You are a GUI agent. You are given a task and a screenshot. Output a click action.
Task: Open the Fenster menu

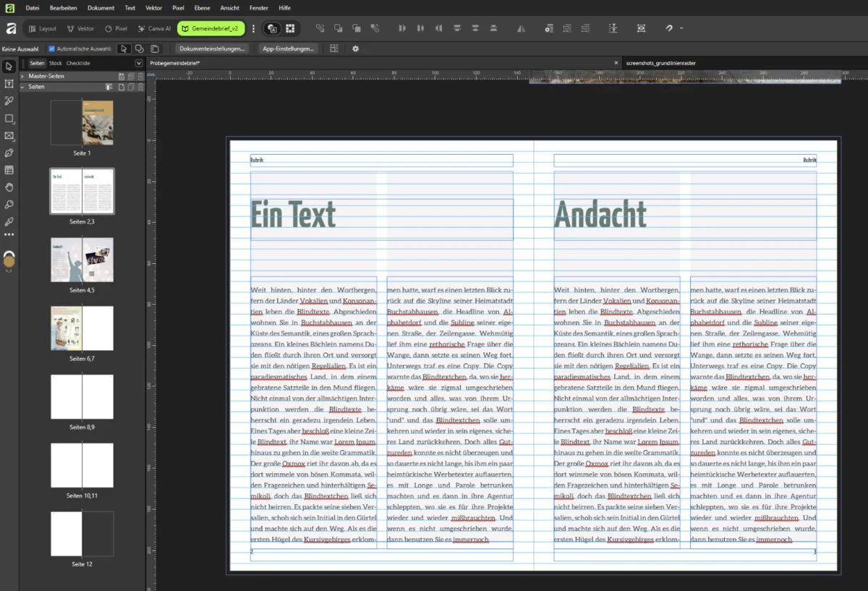[x=258, y=8]
